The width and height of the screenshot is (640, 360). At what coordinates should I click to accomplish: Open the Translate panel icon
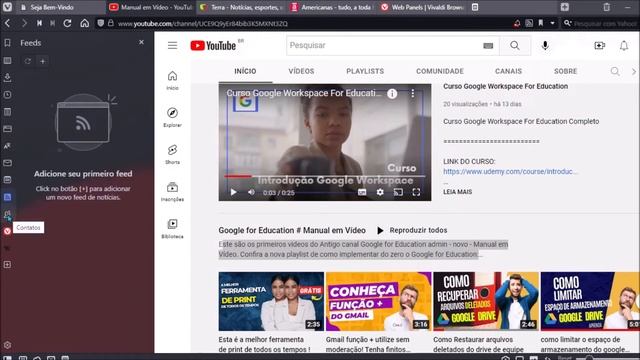[x=7, y=146]
